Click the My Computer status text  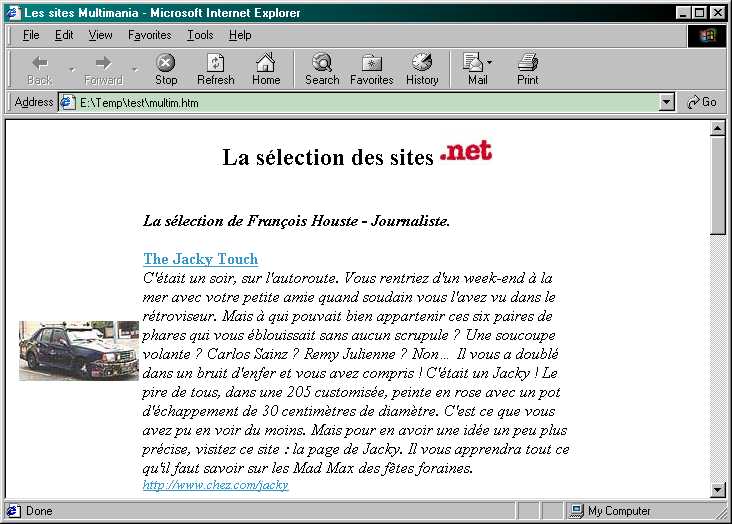619,511
